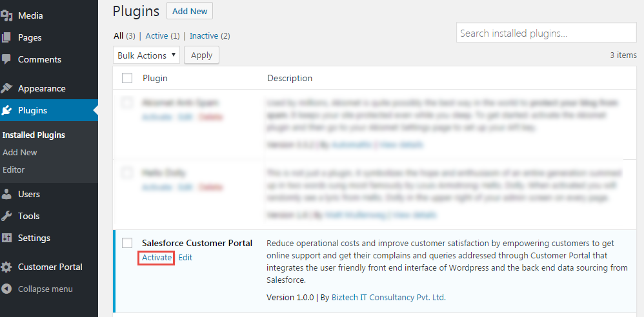
Task: Click the Media icon in sidebar
Action: pyautogui.click(x=6, y=15)
